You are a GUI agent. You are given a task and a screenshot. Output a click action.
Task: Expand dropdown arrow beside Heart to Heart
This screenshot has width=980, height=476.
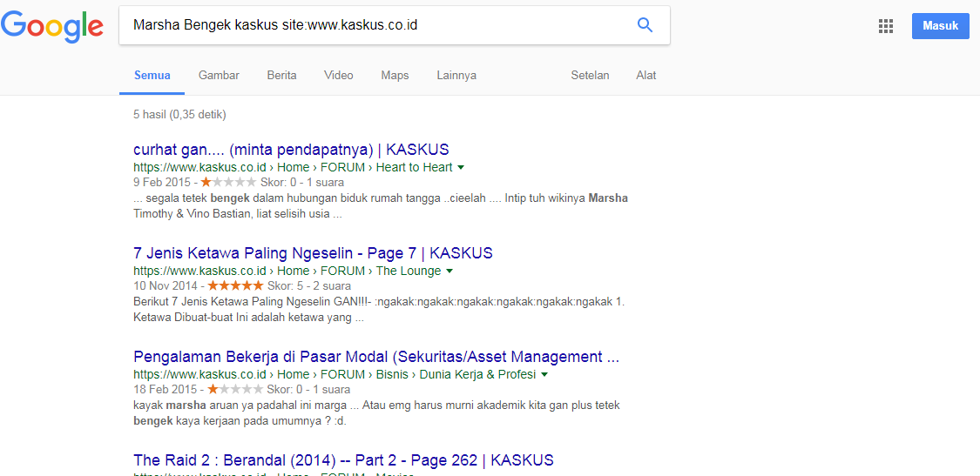pyautogui.click(x=461, y=167)
